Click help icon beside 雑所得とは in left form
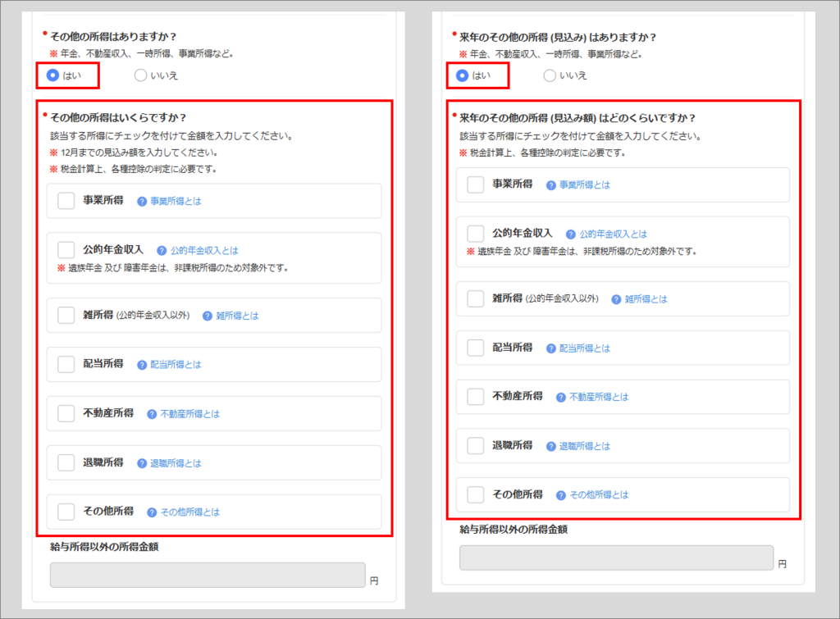The height and width of the screenshot is (619, 840). pos(208,316)
